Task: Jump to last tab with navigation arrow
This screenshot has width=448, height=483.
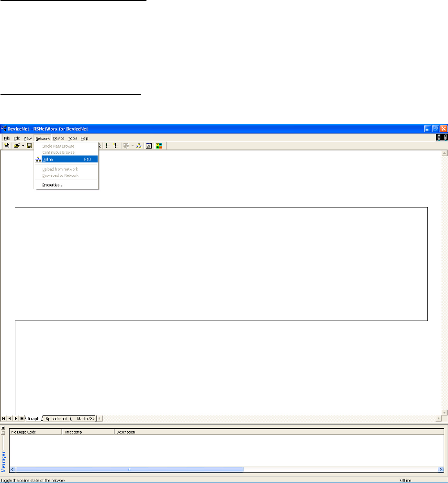Action: (x=22, y=418)
